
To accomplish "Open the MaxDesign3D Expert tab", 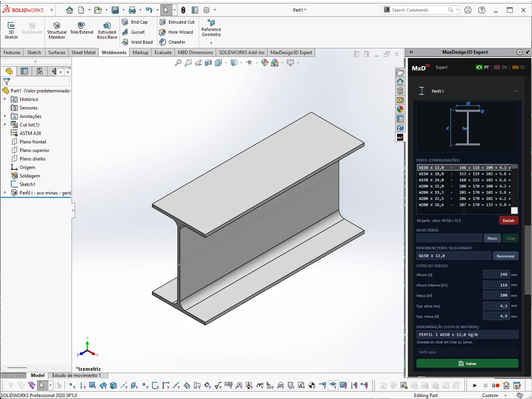I will tap(291, 53).
